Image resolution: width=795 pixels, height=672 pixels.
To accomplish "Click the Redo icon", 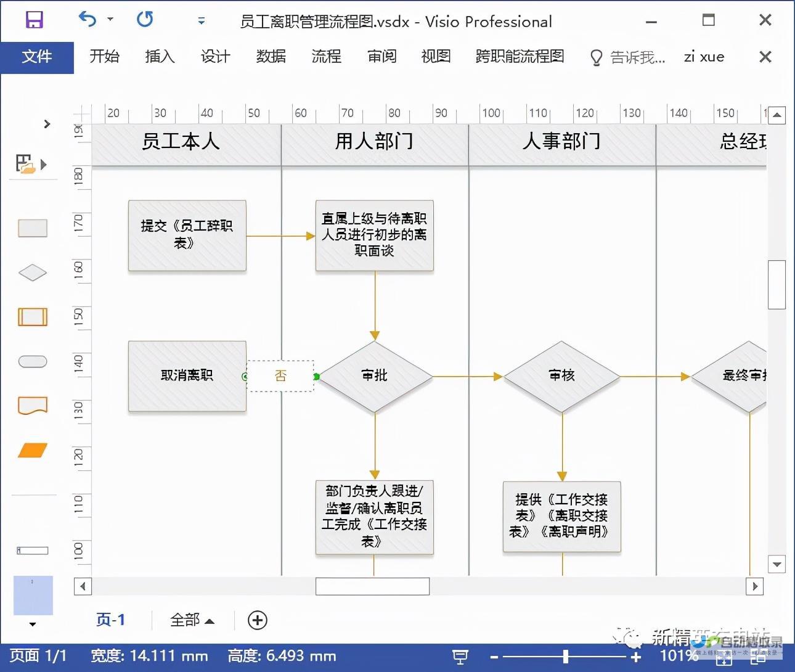I will (x=145, y=20).
